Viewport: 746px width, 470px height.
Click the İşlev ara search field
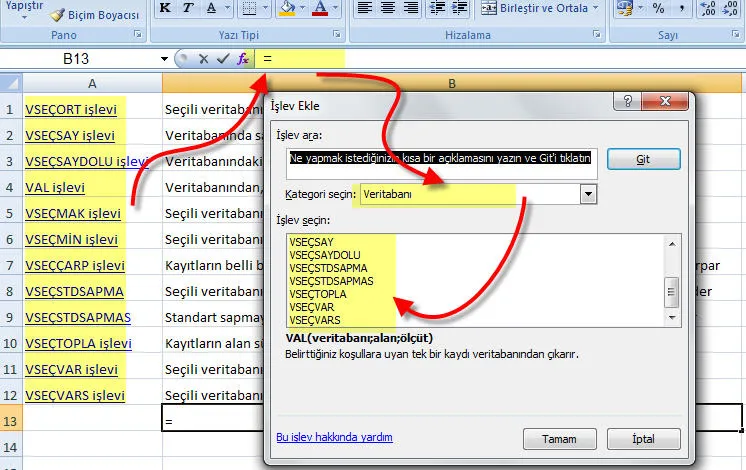point(441,158)
